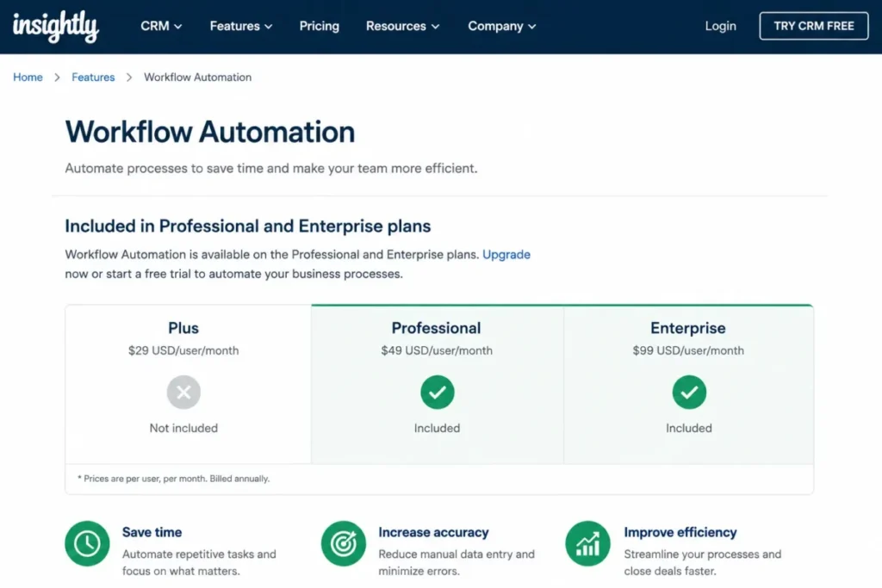Click the breadcrumb chevron after Features
The width and height of the screenshot is (882, 588).
click(x=129, y=77)
